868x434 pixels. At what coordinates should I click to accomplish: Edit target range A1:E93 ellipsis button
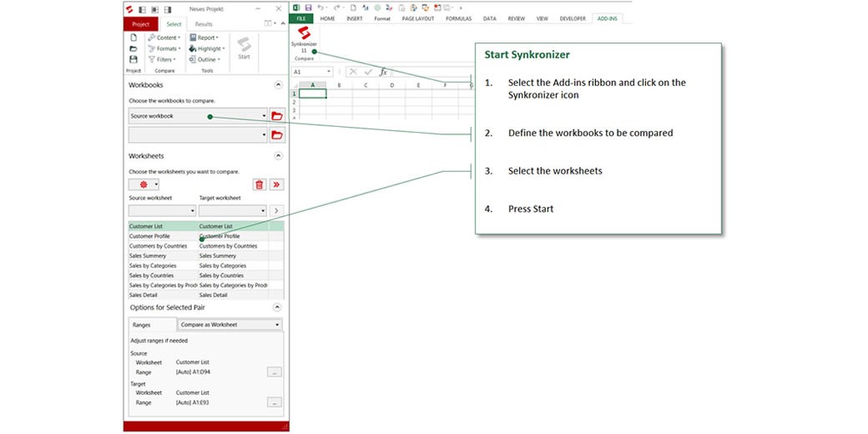point(274,402)
